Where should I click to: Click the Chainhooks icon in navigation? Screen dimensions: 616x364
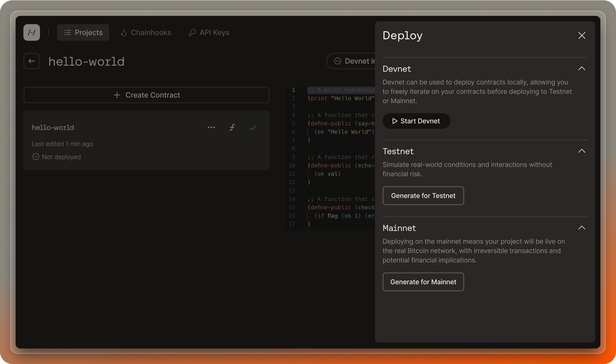(124, 32)
